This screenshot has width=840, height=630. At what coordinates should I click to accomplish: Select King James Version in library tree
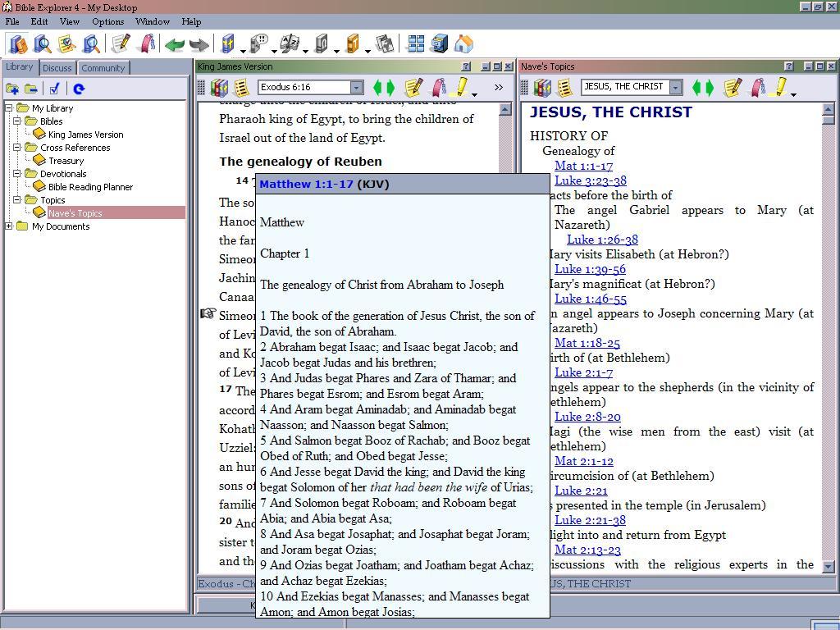[85, 135]
